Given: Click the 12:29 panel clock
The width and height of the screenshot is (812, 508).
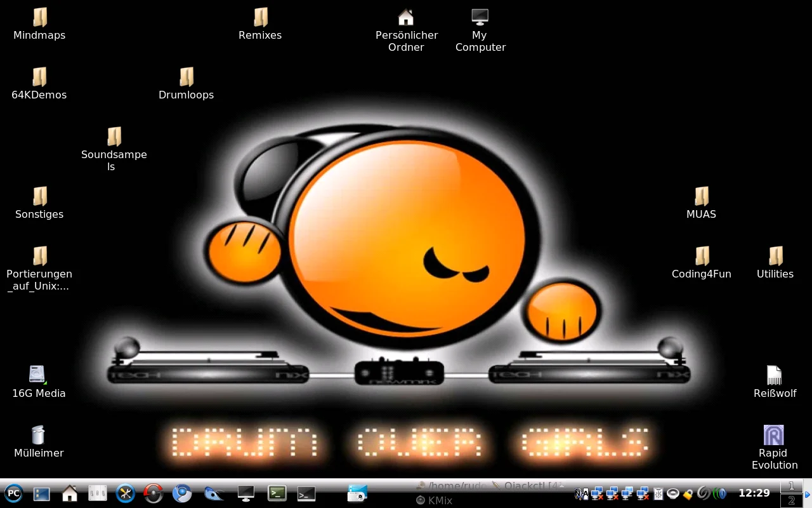Looking at the screenshot, I should (x=754, y=493).
